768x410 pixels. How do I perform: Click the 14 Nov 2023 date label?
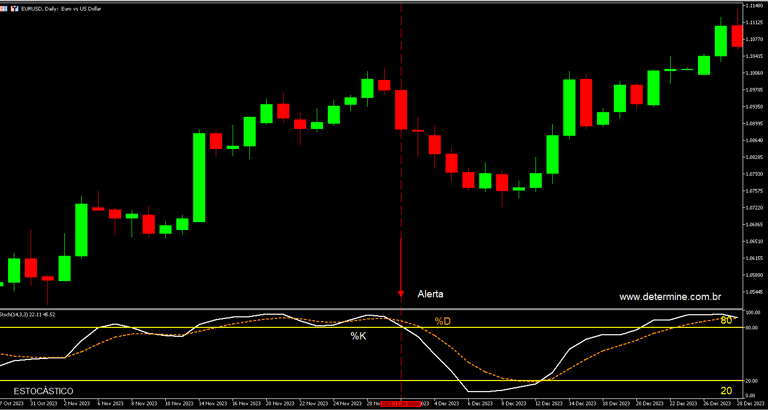[212, 404]
